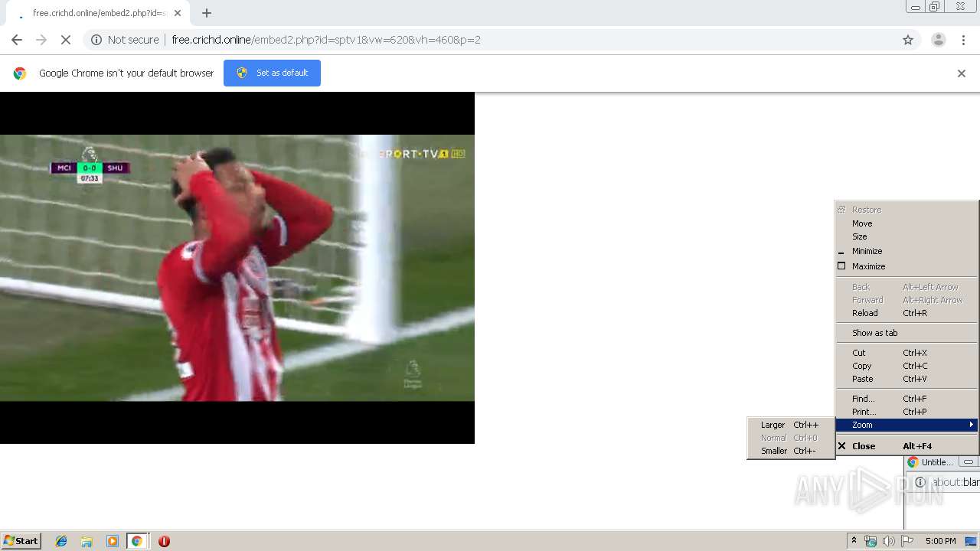Screen dimensions: 980x551
Task: Click the network tray icon
Action: point(871,541)
